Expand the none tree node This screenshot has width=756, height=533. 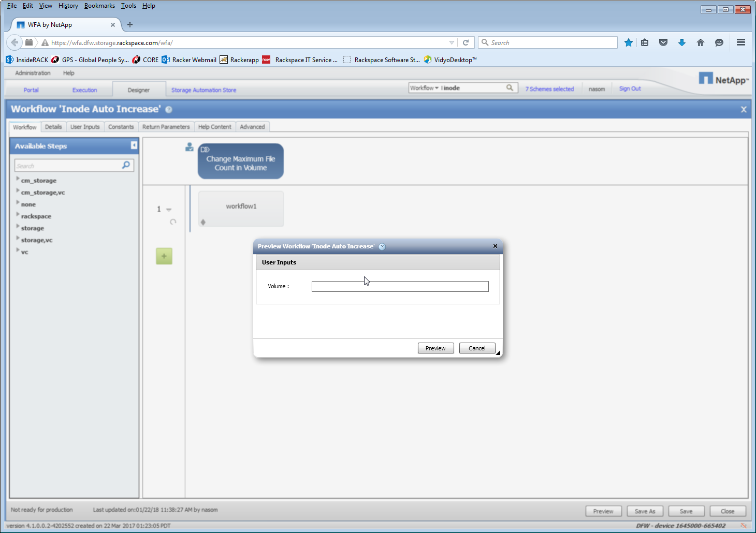(18, 202)
